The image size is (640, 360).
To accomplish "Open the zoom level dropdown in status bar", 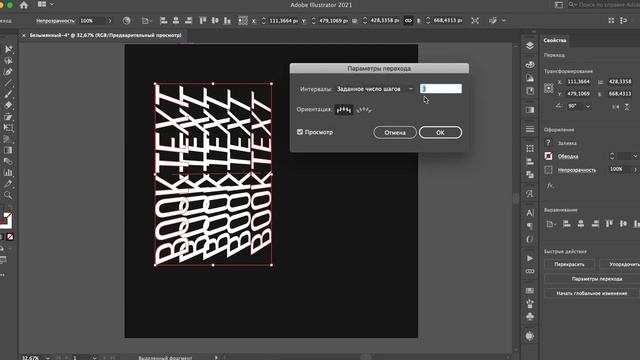I will point(48,358).
